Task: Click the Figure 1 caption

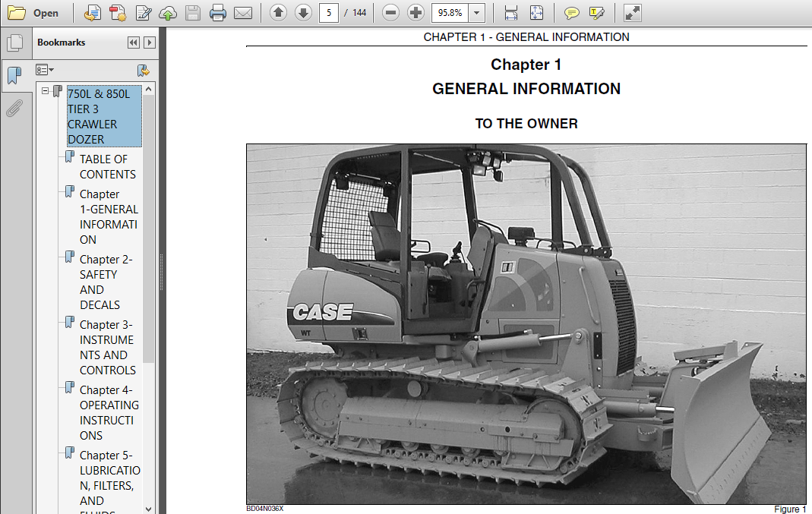Action: (x=790, y=509)
